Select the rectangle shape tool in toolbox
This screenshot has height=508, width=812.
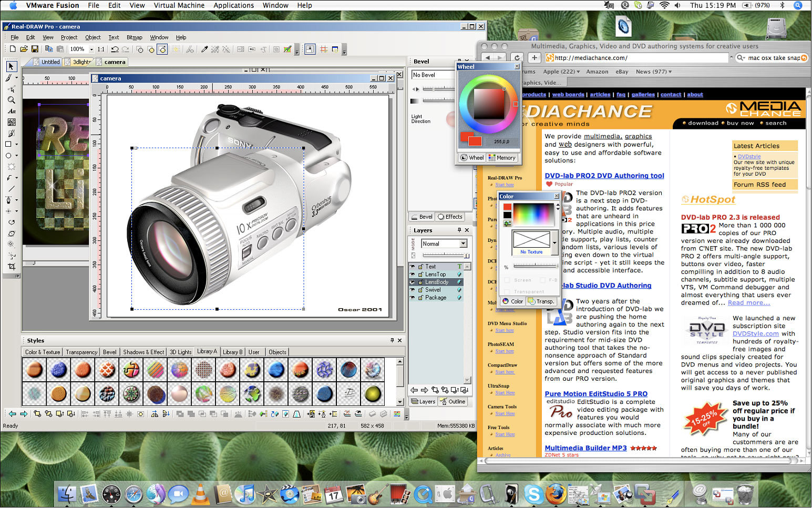coord(9,144)
